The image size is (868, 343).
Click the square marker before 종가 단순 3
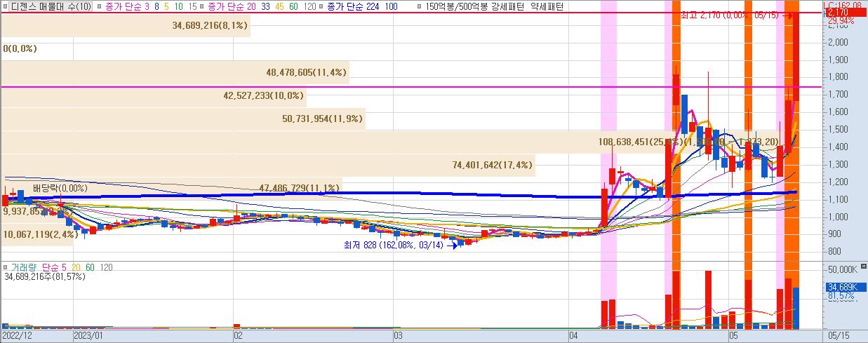coord(99,6)
